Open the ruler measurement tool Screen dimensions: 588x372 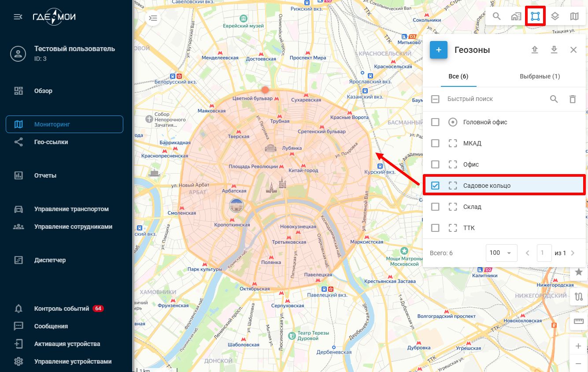[x=578, y=322]
